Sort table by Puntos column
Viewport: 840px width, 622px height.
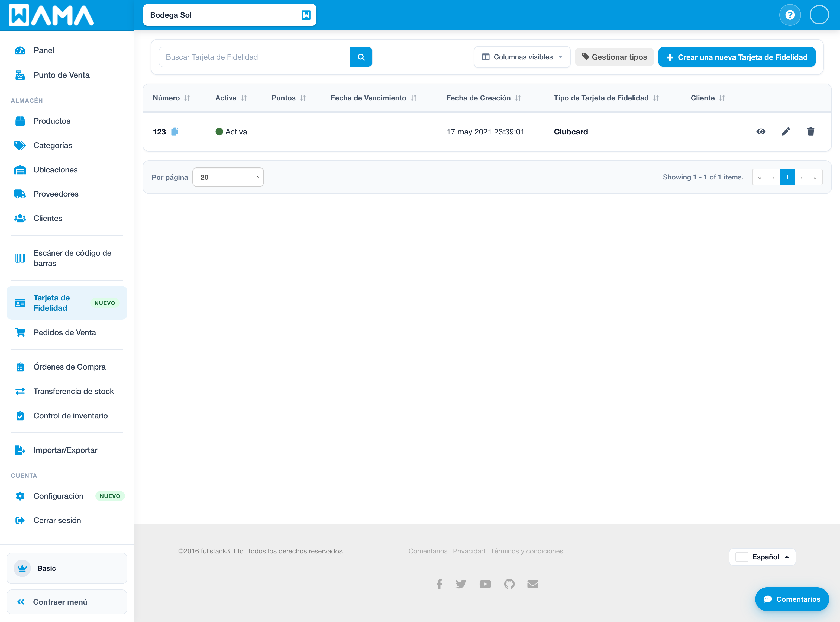289,98
